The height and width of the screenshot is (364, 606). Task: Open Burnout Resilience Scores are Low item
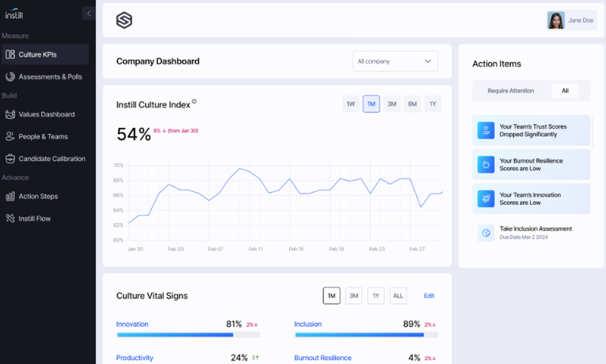tap(531, 165)
